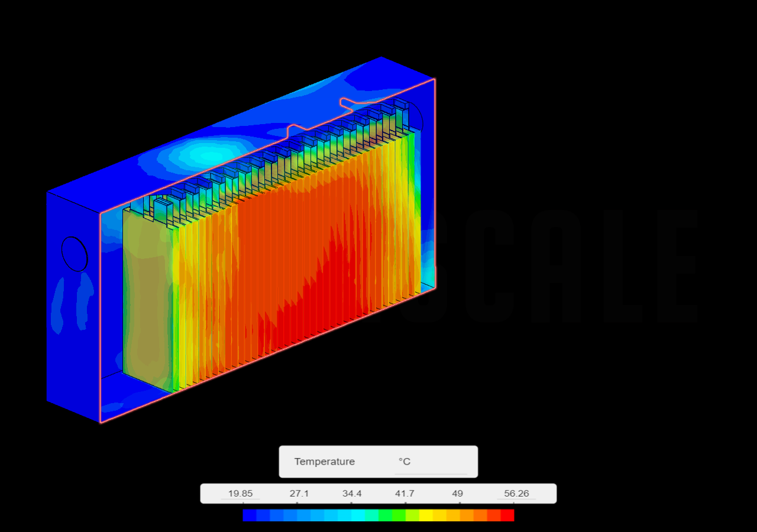Click the 27.1 tick label

point(299,493)
